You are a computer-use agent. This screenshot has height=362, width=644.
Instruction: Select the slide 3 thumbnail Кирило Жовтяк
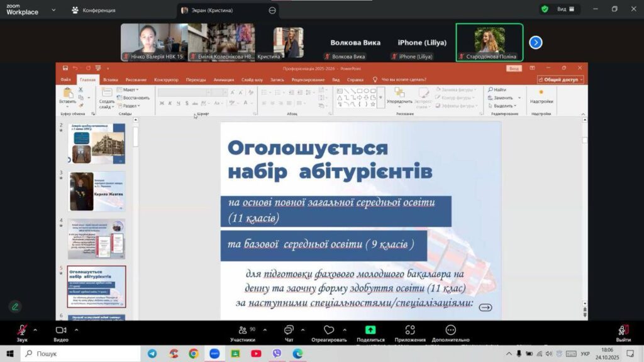(x=97, y=191)
